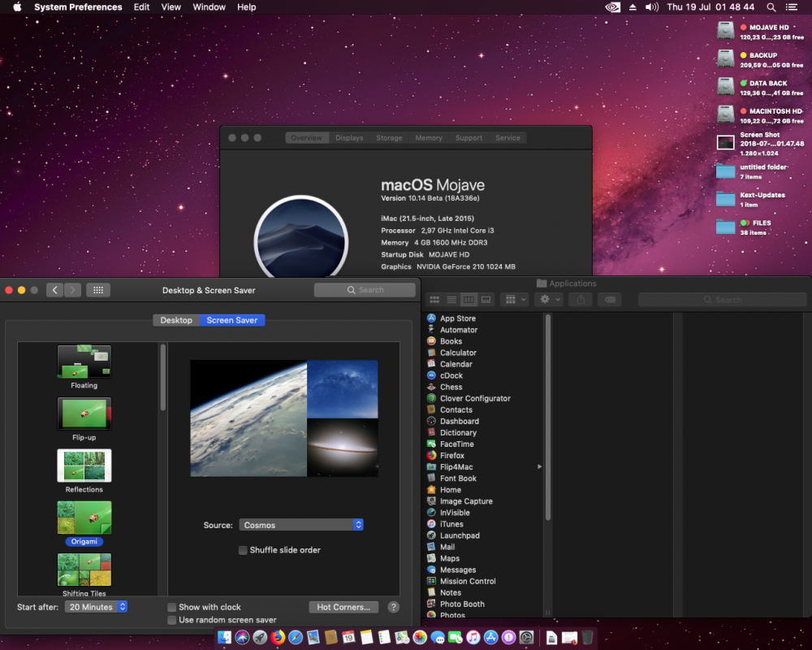The width and height of the screenshot is (812, 650).
Task: Click the Hot Corners button
Action: point(343,607)
